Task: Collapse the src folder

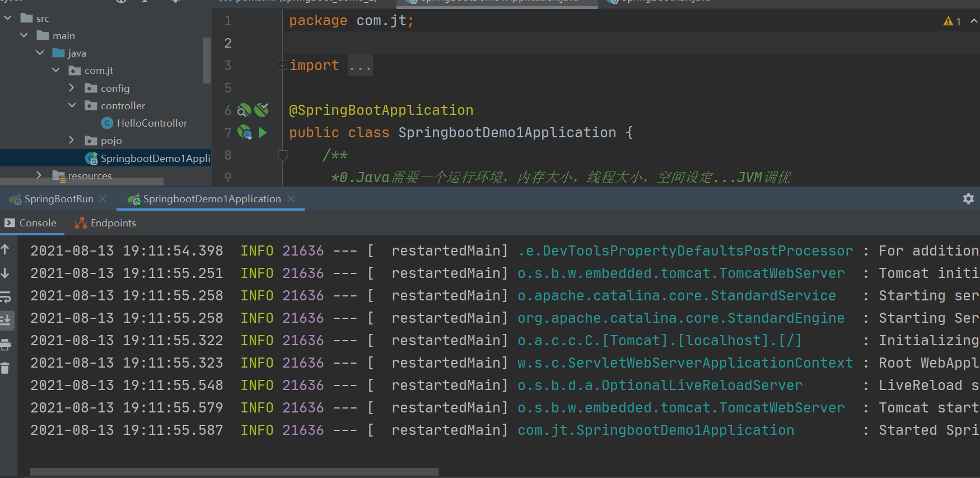Action: tap(8, 18)
